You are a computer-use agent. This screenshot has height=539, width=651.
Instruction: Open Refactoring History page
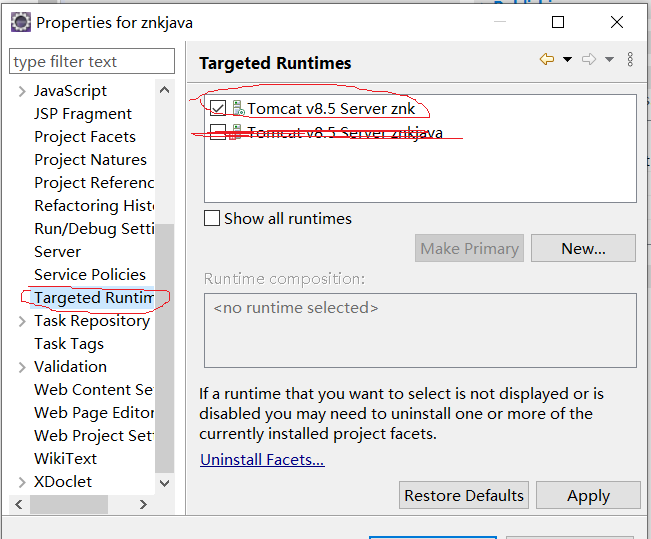click(x=94, y=206)
